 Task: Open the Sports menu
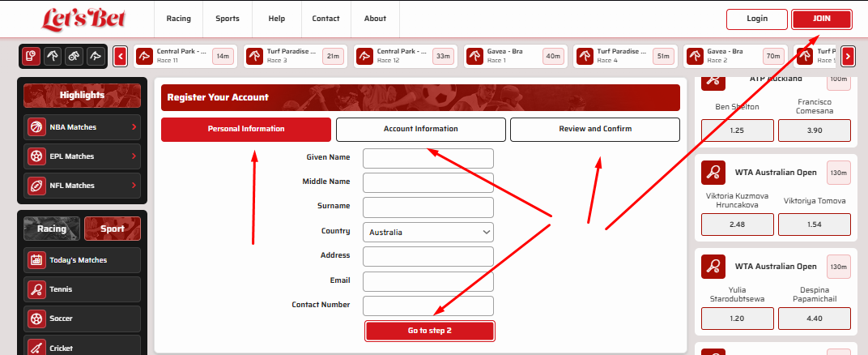tap(227, 19)
